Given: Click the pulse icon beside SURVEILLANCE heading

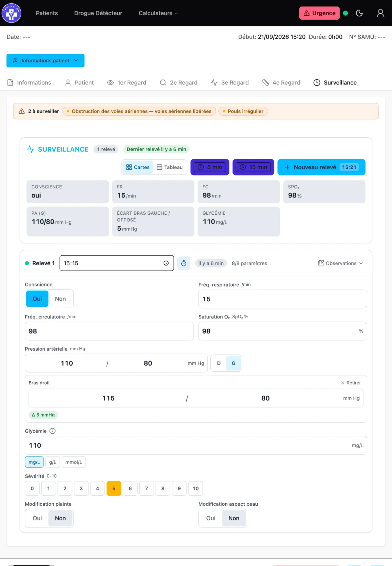Looking at the screenshot, I should click(31, 149).
